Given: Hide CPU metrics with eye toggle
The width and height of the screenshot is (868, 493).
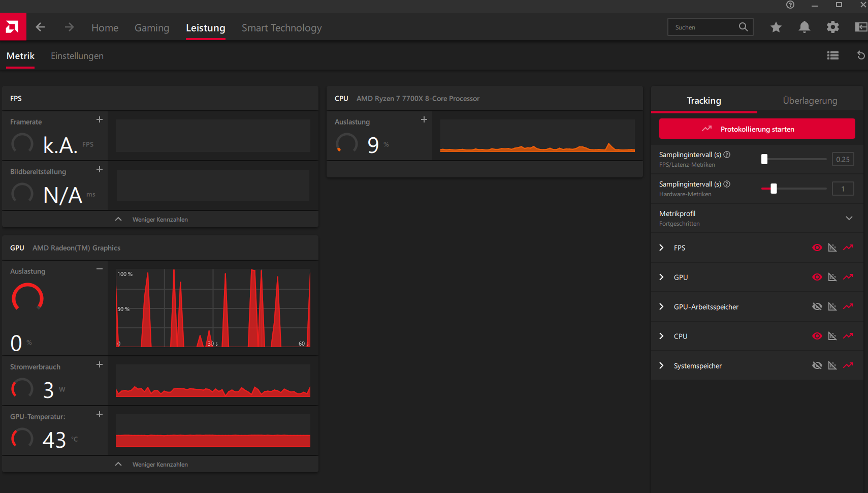Looking at the screenshot, I should point(817,336).
